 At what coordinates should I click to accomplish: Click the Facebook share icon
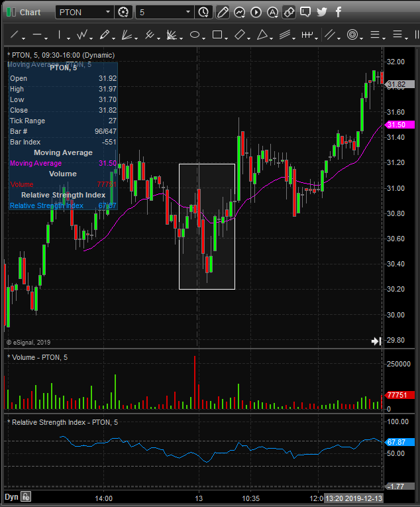pyautogui.click(x=339, y=12)
